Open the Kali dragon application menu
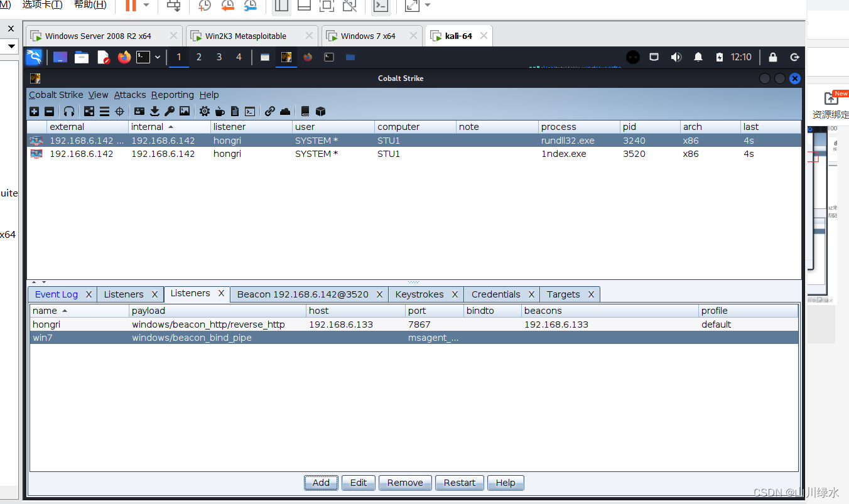The width and height of the screenshot is (849, 504). tap(34, 57)
